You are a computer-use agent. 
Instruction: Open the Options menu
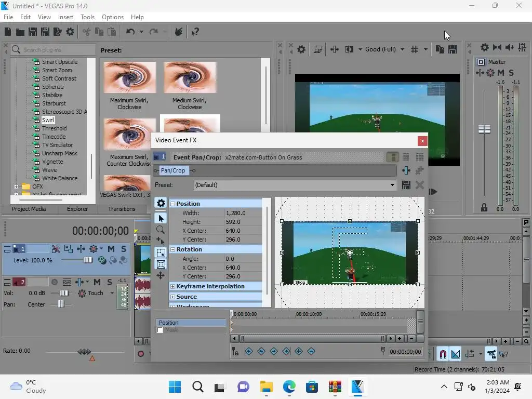click(x=113, y=17)
